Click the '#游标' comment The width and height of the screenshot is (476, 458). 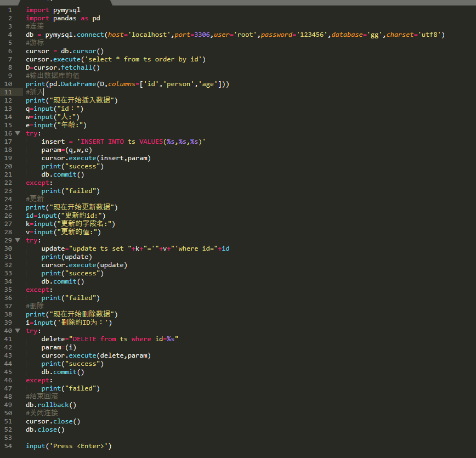[x=35, y=43]
